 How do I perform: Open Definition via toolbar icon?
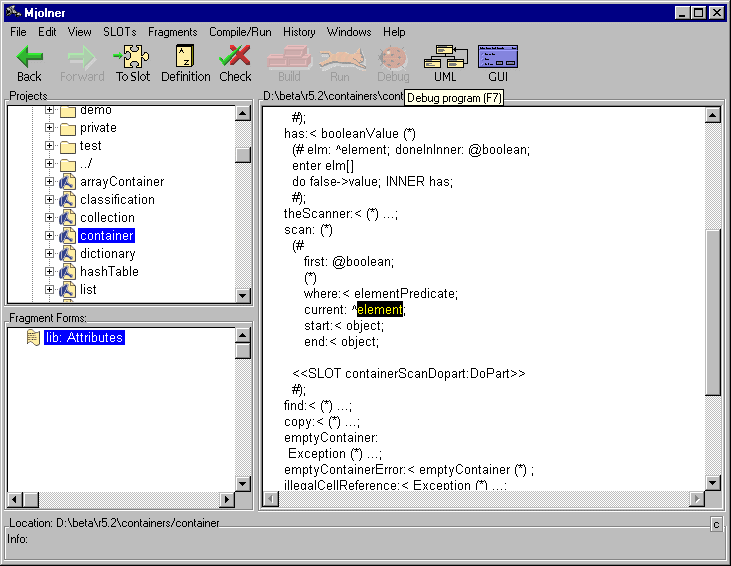pos(185,57)
